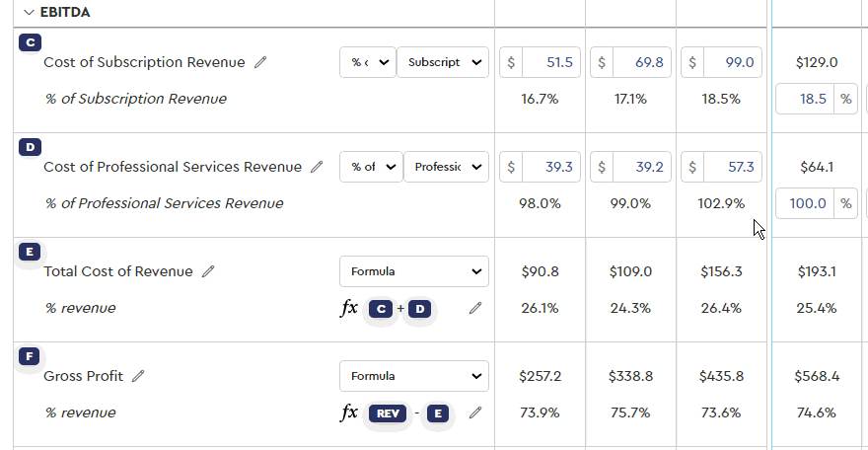Image resolution: width=868 pixels, height=450 pixels.
Task: Click the row C badge icon
Action: [x=31, y=42]
